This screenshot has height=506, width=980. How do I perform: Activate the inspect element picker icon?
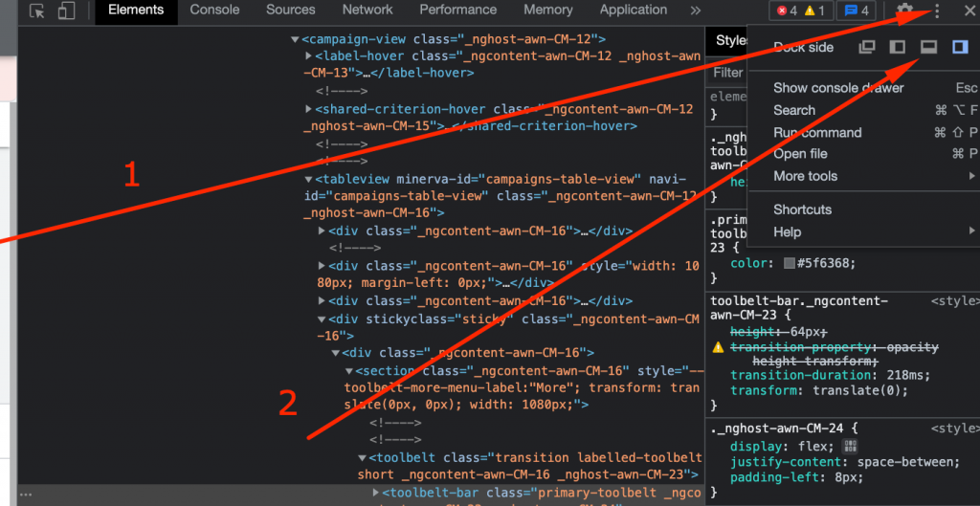(x=37, y=11)
